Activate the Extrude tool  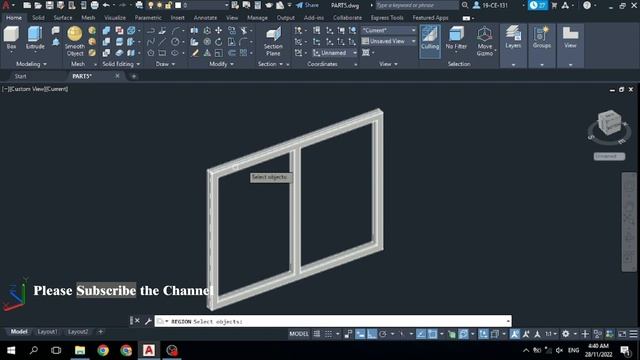(x=35, y=38)
